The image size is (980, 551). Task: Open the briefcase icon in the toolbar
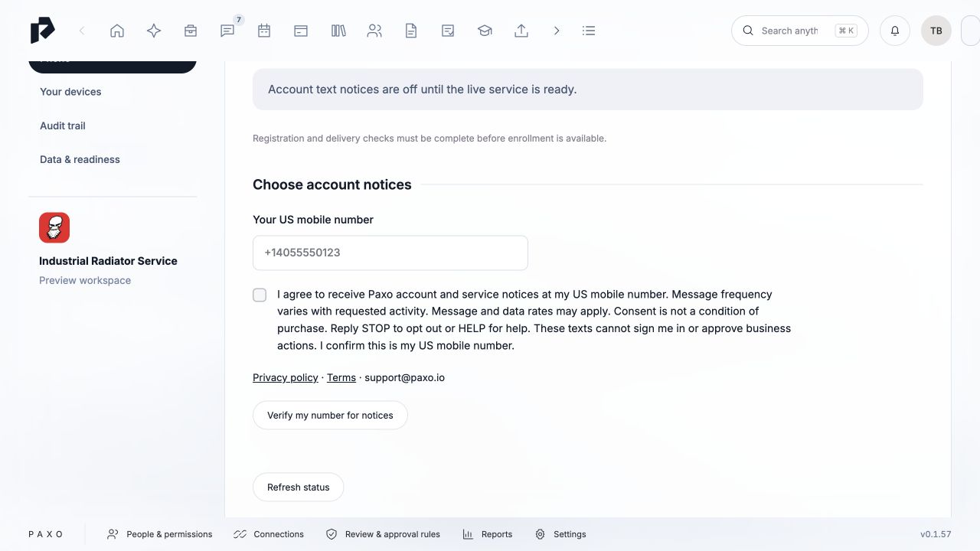click(x=191, y=31)
